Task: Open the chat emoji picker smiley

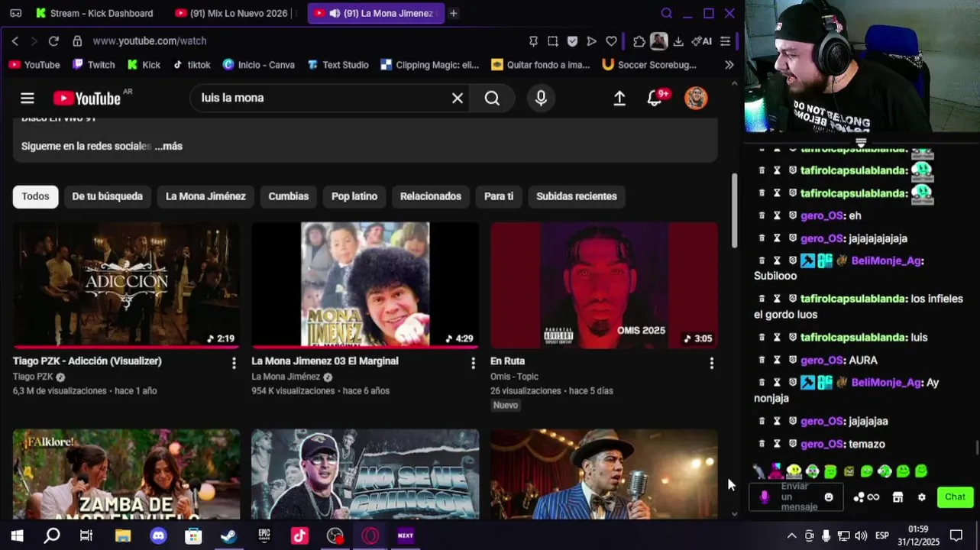Action: click(x=829, y=497)
